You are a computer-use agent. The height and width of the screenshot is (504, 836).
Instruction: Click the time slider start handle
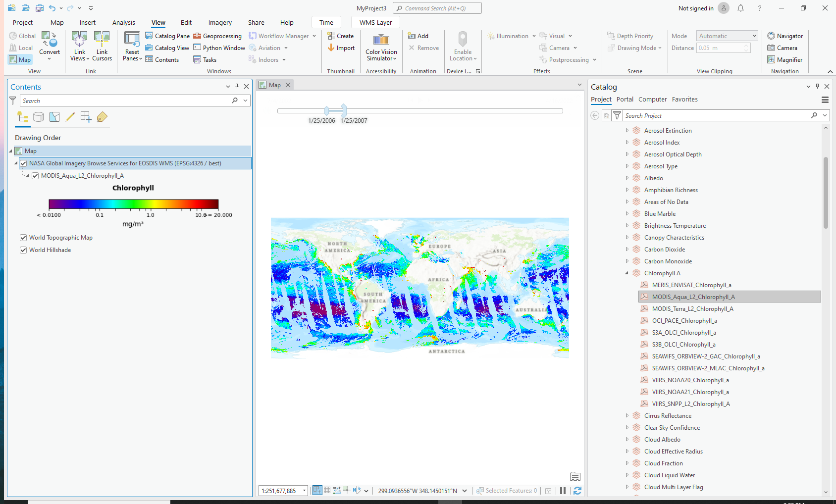(x=327, y=111)
